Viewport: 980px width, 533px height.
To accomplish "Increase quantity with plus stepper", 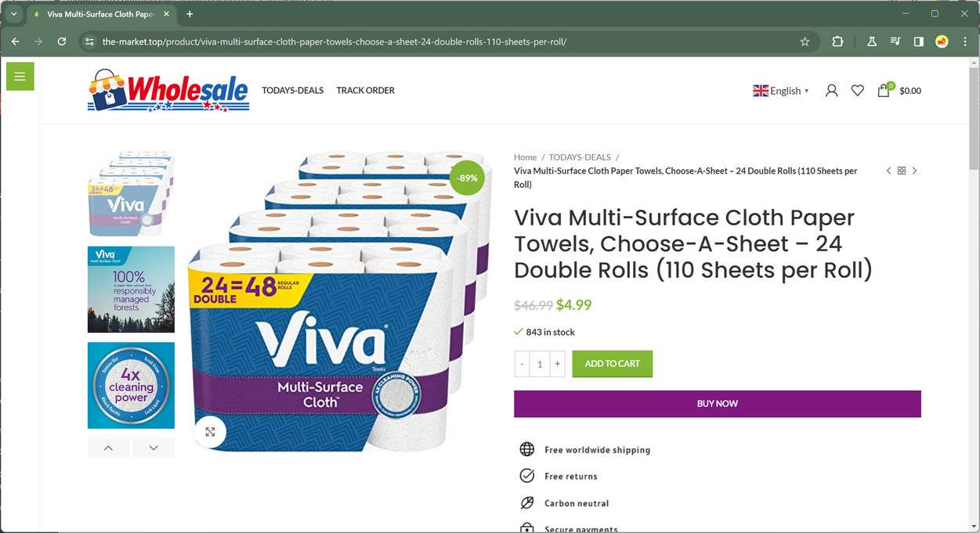I will (x=557, y=364).
